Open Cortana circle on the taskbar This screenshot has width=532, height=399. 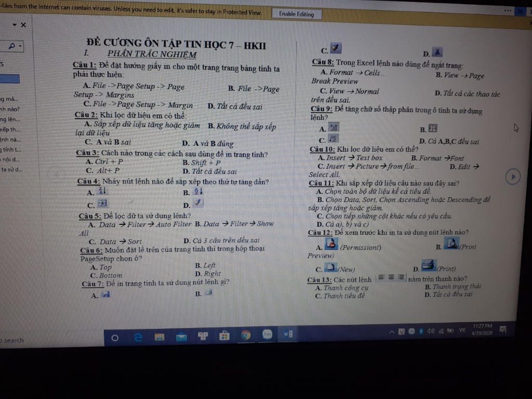coord(115,338)
